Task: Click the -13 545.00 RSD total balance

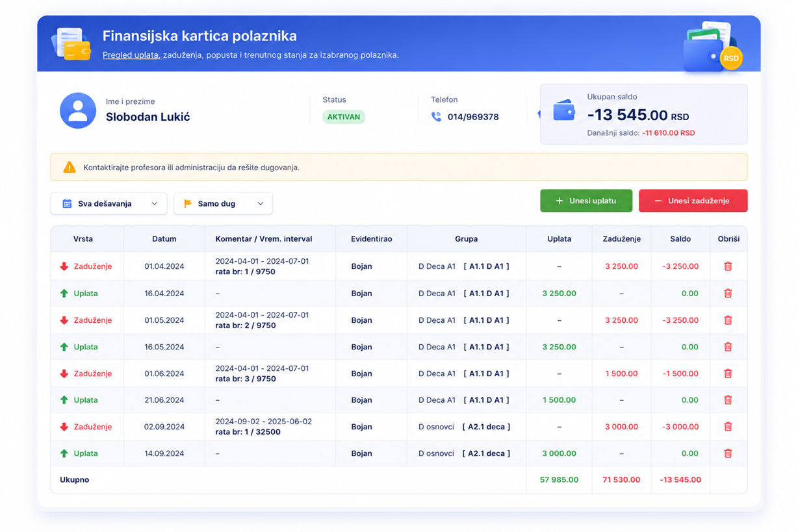Action: tap(638, 115)
